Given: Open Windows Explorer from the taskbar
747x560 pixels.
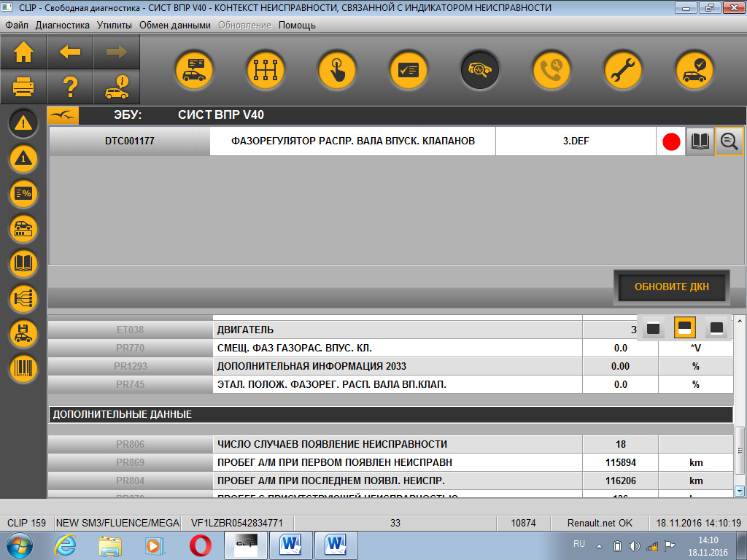Looking at the screenshot, I should pyautogui.click(x=110, y=545).
